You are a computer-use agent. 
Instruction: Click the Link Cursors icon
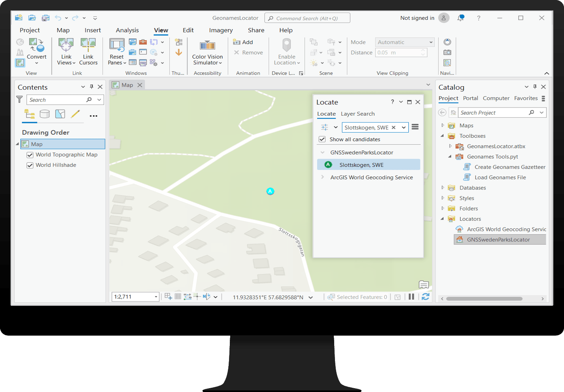point(88,45)
